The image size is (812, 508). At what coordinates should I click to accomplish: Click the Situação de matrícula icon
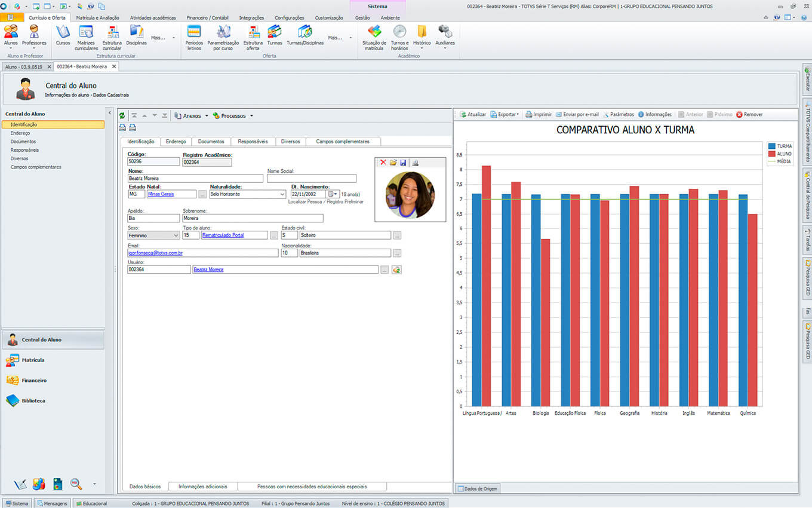pyautogui.click(x=374, y=32)
